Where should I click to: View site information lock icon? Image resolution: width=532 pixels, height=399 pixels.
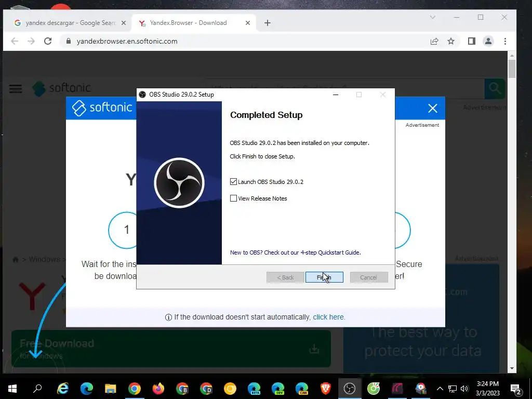[69, 41]
